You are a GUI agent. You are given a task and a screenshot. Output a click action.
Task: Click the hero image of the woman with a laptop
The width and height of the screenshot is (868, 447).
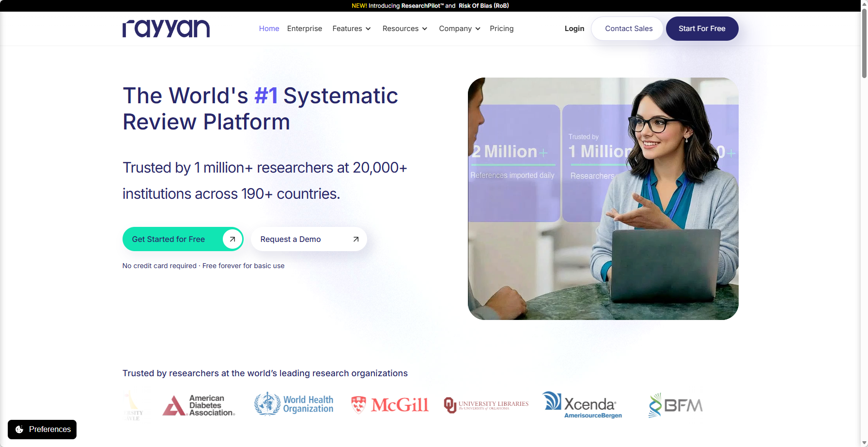point(603,199)
